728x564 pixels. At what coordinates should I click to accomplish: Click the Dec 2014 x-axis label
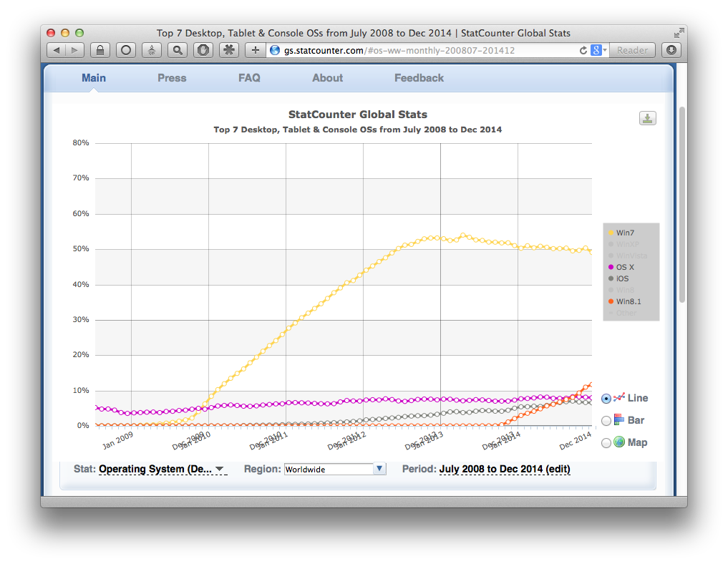[576, 440]
